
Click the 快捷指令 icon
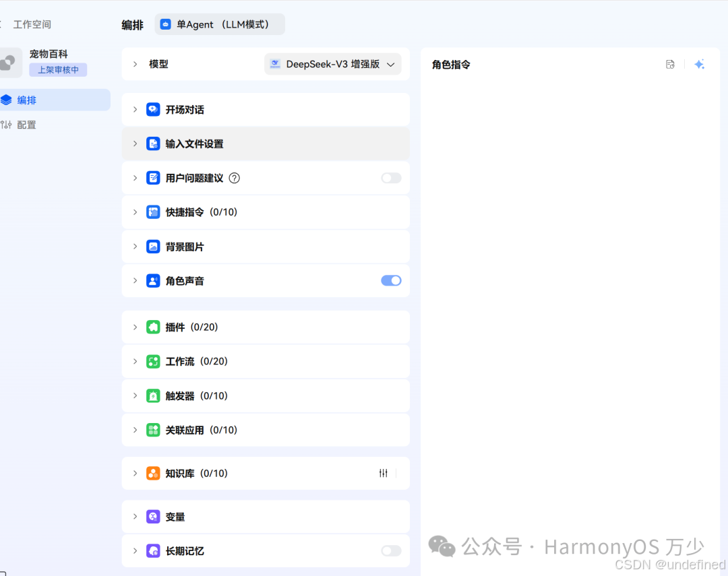coord(153,212)
